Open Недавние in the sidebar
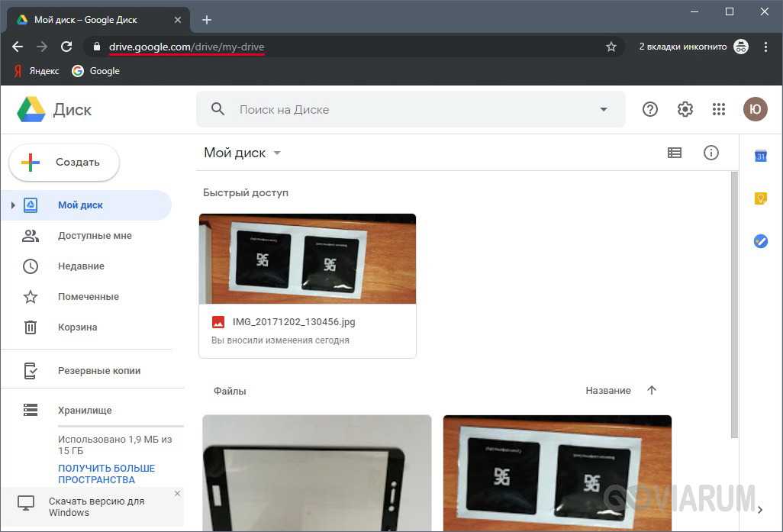The height and width of the screenshot is (532, 783). pyautogui.click(x=81, y=266)
